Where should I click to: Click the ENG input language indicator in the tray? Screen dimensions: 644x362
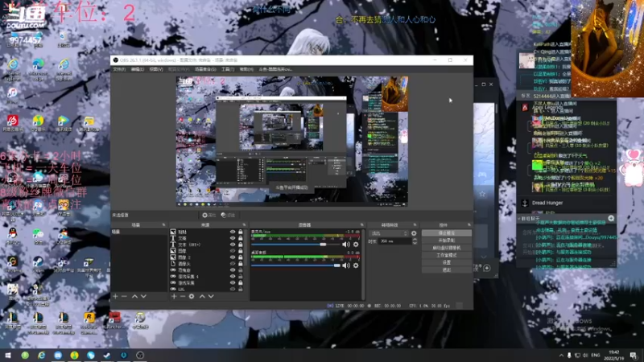(596, 355)
